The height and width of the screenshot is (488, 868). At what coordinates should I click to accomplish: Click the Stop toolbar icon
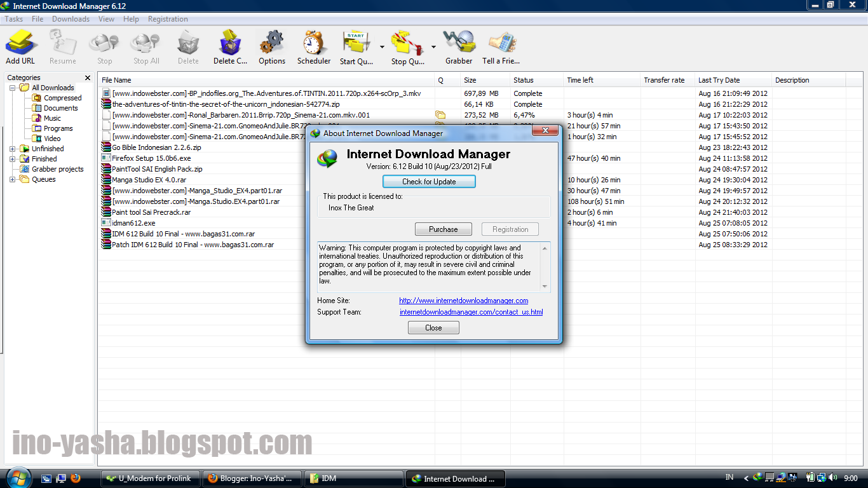[104, 47]
